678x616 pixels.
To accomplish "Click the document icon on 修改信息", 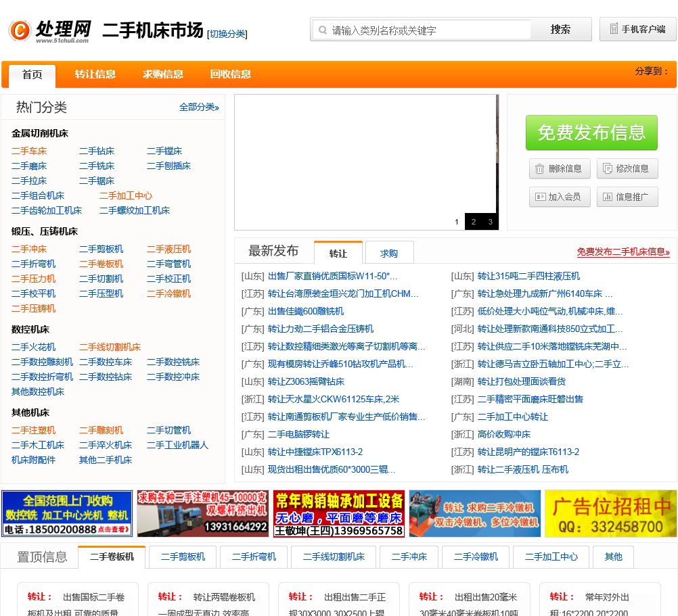I will (608, 168).
